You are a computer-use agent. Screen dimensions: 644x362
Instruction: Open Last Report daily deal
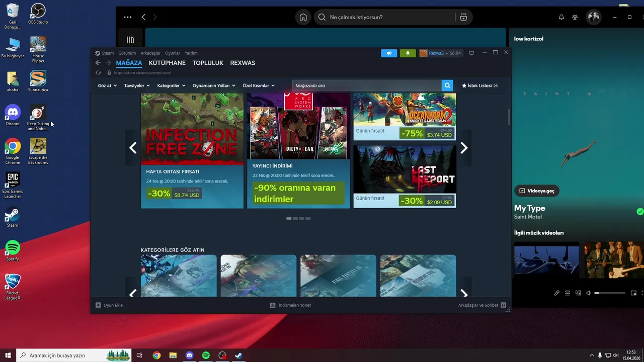click(x=405, y=176)
